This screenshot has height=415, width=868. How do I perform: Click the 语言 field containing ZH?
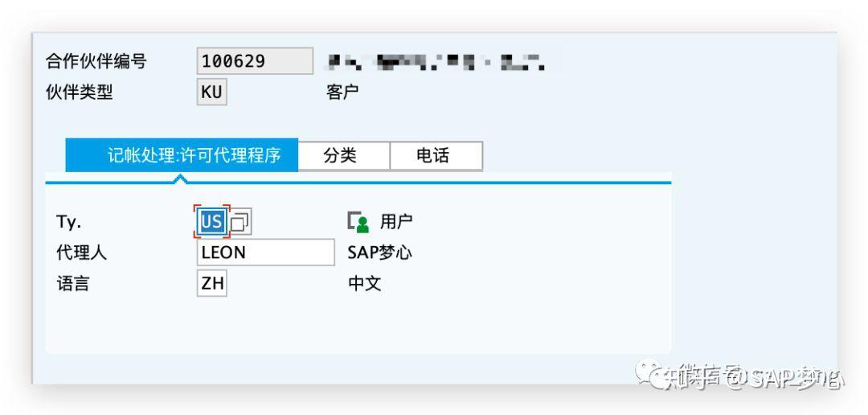coord(212,284)
